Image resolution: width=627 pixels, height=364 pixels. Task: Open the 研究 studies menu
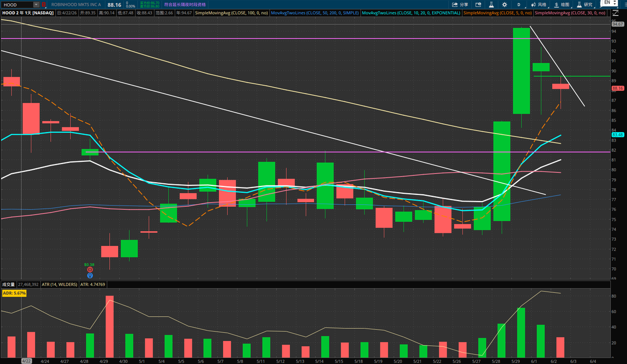[x=585, y=4]
